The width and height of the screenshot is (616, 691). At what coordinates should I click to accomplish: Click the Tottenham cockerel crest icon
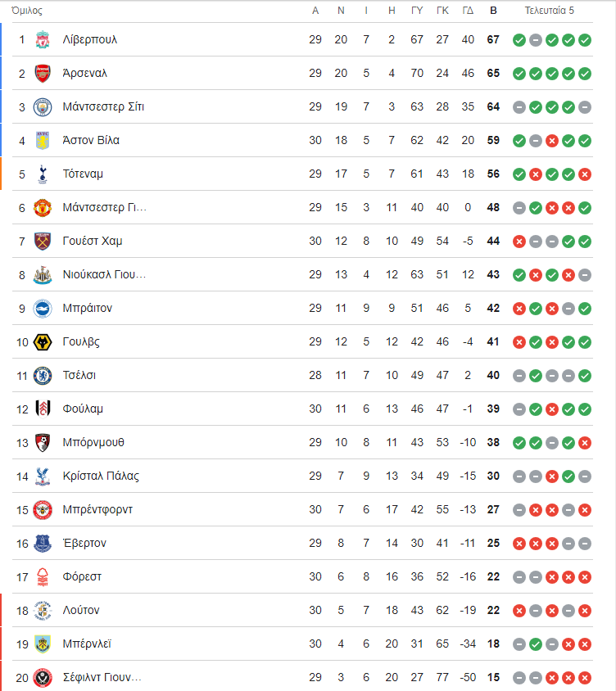coord(43,174)
